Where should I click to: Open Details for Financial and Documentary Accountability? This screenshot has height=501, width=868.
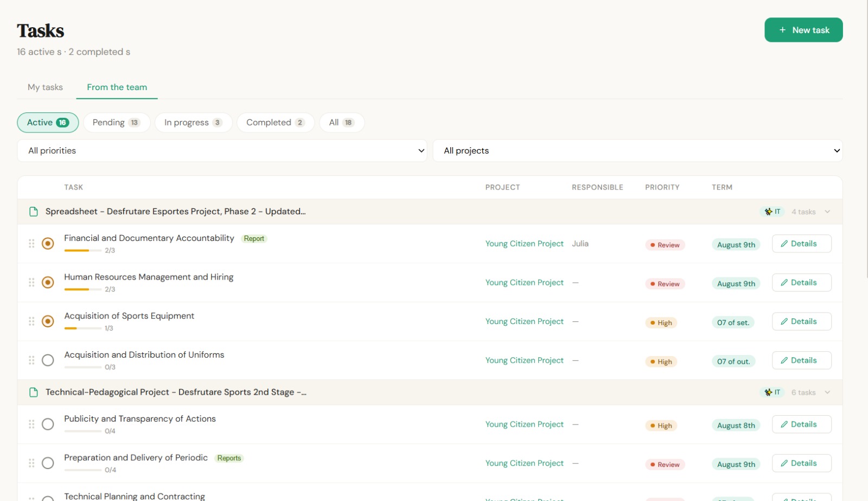click(801, 244)
